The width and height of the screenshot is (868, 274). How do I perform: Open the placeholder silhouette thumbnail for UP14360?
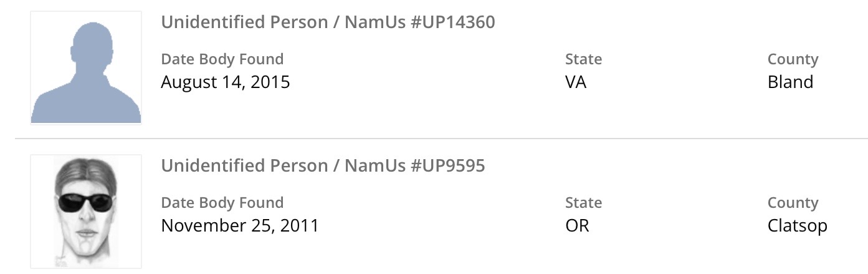click(86, 68)
